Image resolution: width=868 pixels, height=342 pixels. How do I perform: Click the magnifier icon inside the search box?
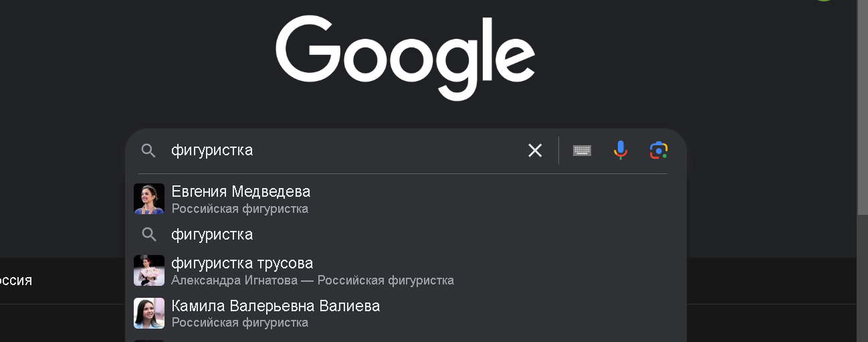point(148,151)
